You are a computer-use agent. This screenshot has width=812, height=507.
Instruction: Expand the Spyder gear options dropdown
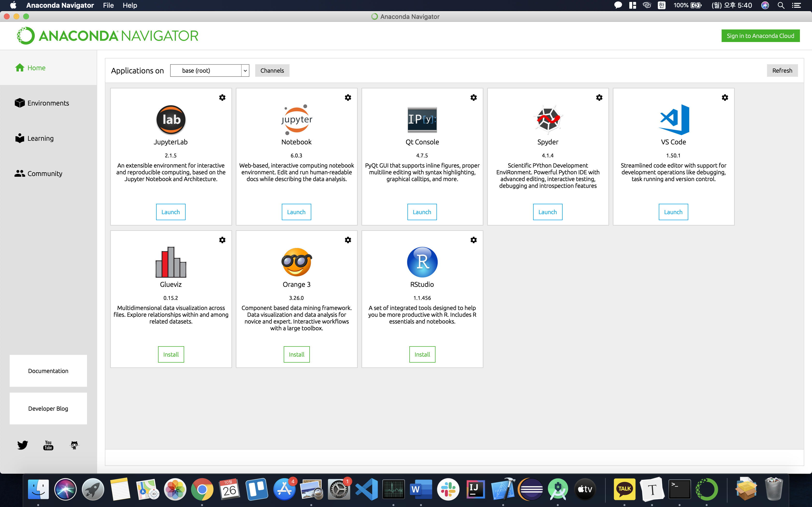tap(599, 98)
